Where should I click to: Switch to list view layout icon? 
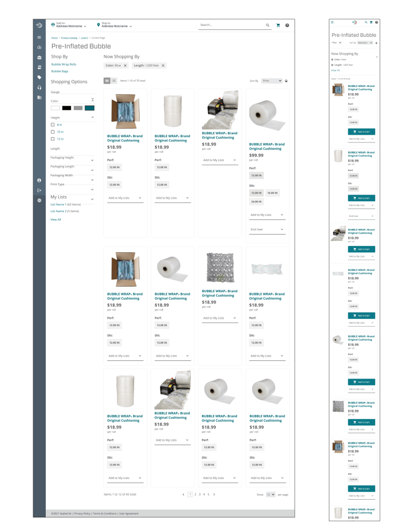point(114,81)
